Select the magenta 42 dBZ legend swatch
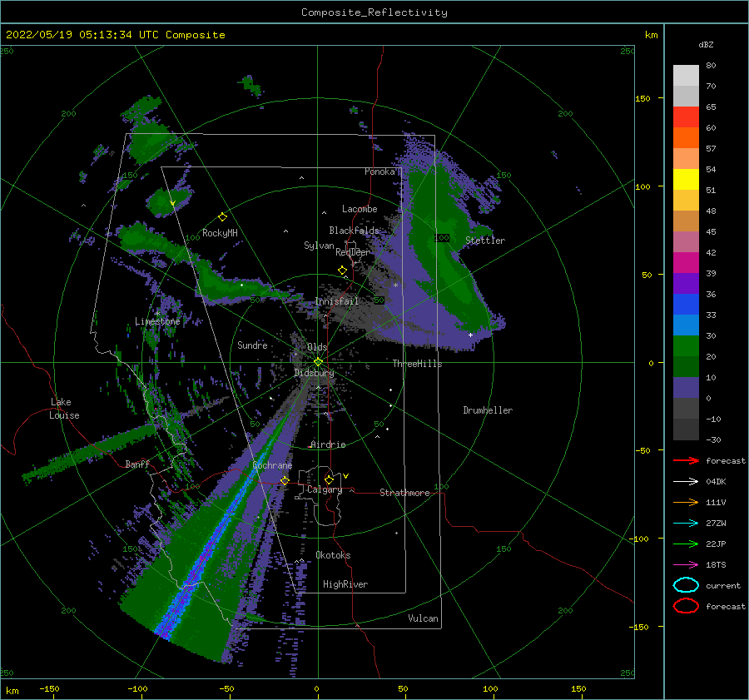Image resolution: width=749 pixels, height=700 pixels. click(686, 262)
